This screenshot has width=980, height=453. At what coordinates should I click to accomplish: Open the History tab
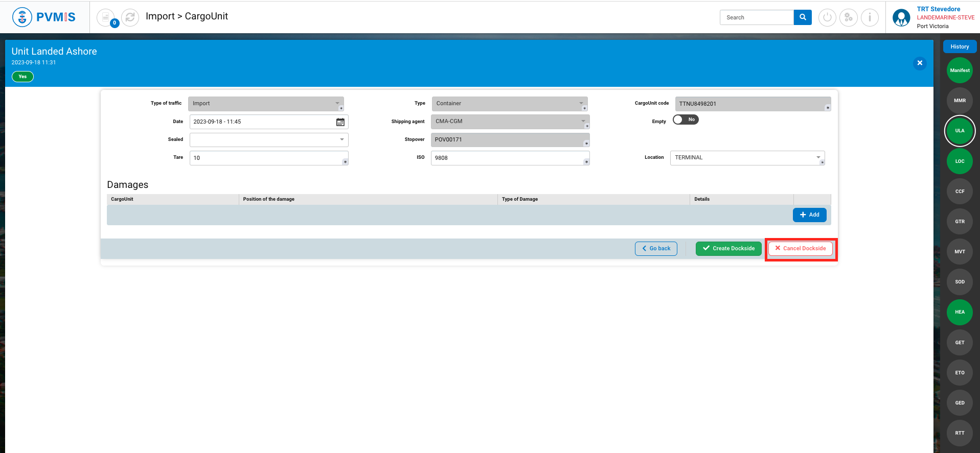pyautogui.click(x=960, y=46)
